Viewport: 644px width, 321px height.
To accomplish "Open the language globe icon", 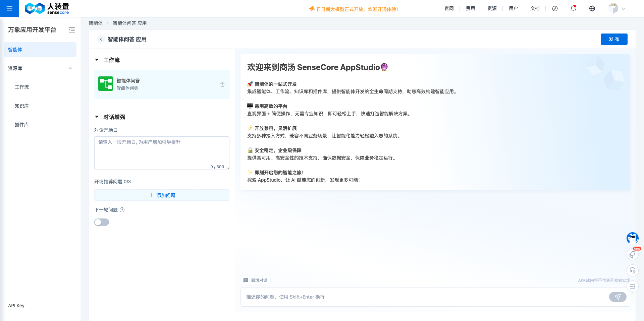I will [x=592, y=9].
